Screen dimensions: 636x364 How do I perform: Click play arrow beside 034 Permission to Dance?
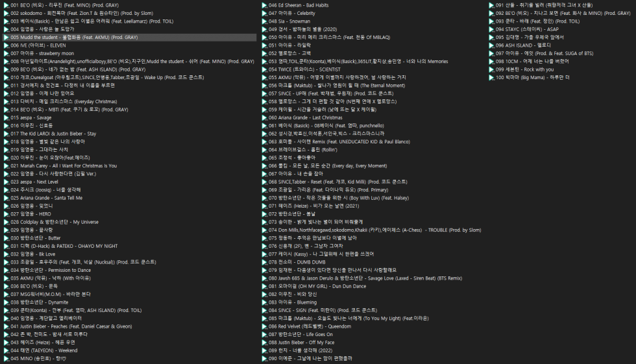pos(6,271)
